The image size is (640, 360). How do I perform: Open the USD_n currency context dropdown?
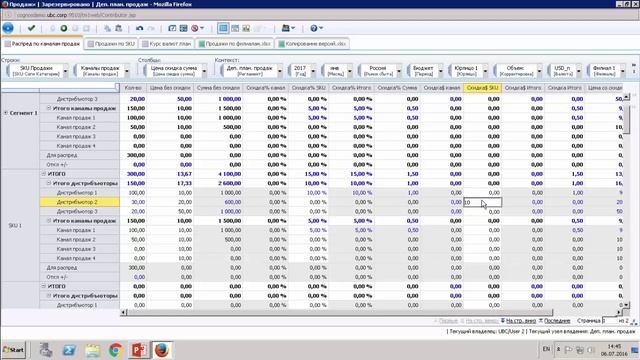[x=578, y=71]
